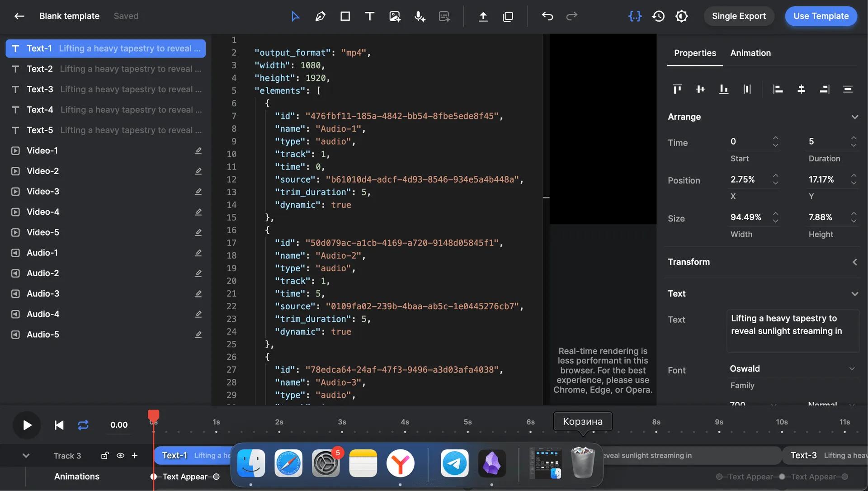The width and height of the screenshot is (868, 491).
Task: Select the rectangle Shape tool
Action: (x=345, y=16)
